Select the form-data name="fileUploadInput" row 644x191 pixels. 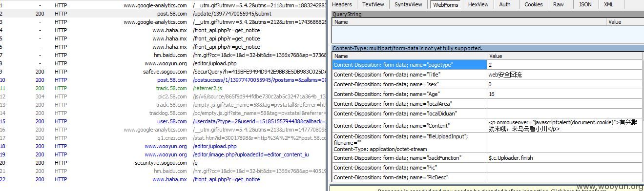(409, 143)
